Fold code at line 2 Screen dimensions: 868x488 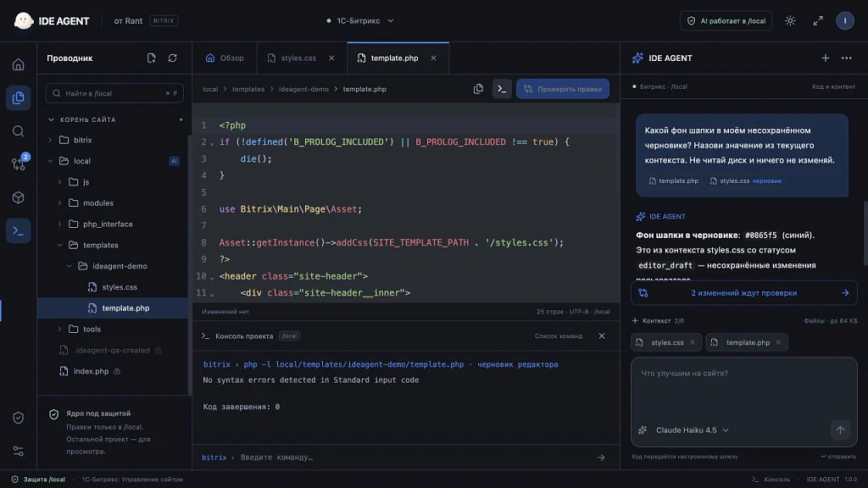(212, 143)
